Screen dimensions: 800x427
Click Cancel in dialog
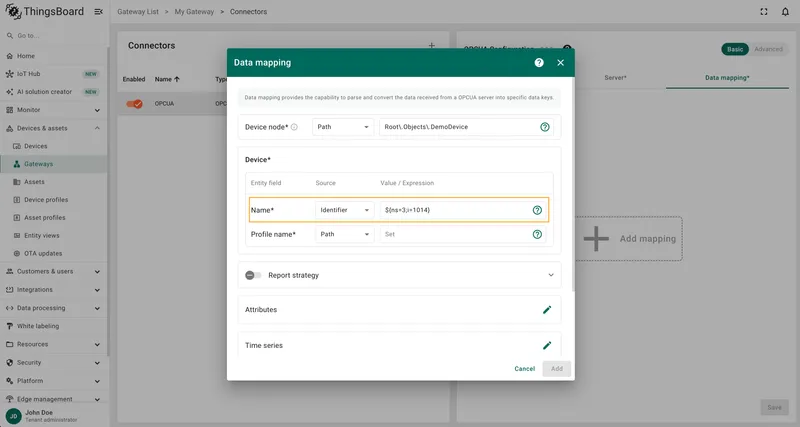pyautogui.click(x=524, y=369)
